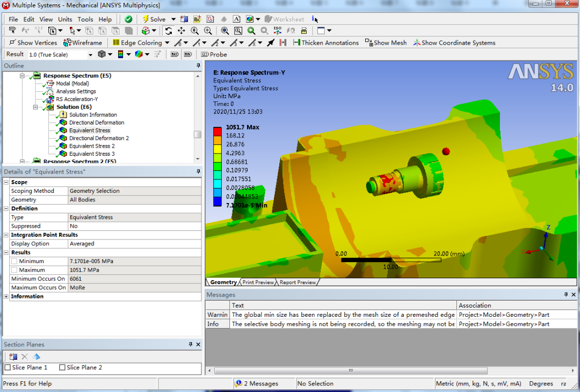Open the Edge Coloring dropdown
Image resolution: width=580 pixels, height=392 pixels.
pos(167,42)
